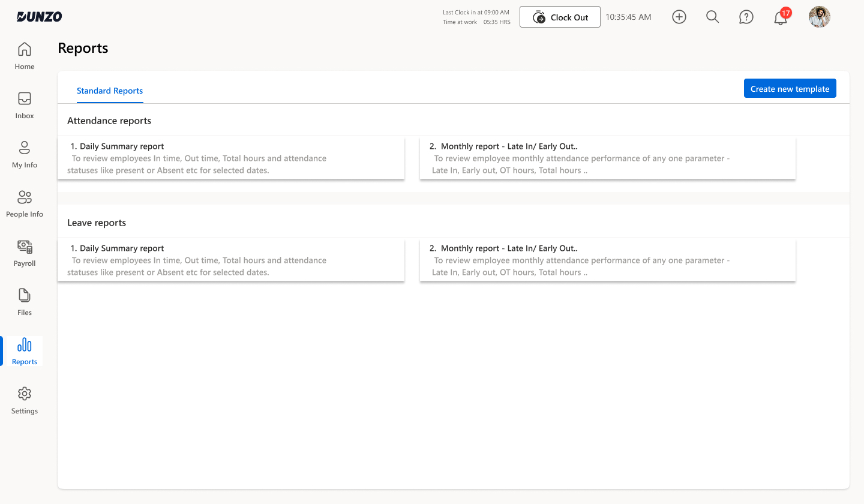Open help via the question mark icon
Screen dimensions: 864x504
pos(746,17)
